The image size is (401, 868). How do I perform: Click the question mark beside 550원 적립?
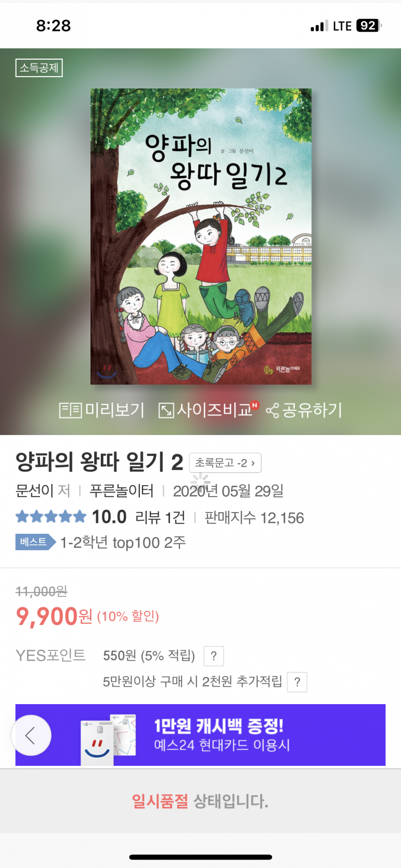point(214,656)
